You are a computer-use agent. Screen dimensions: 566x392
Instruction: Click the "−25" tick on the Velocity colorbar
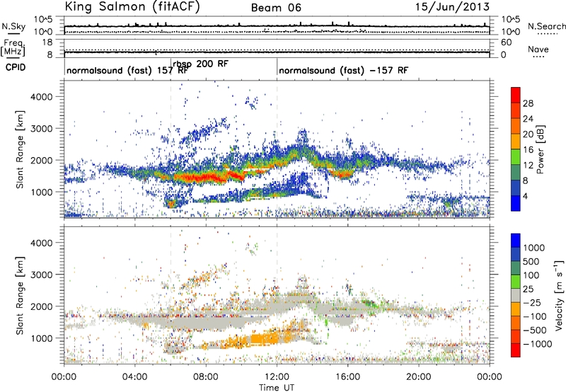pyautogui.click(x=532, y=302)
